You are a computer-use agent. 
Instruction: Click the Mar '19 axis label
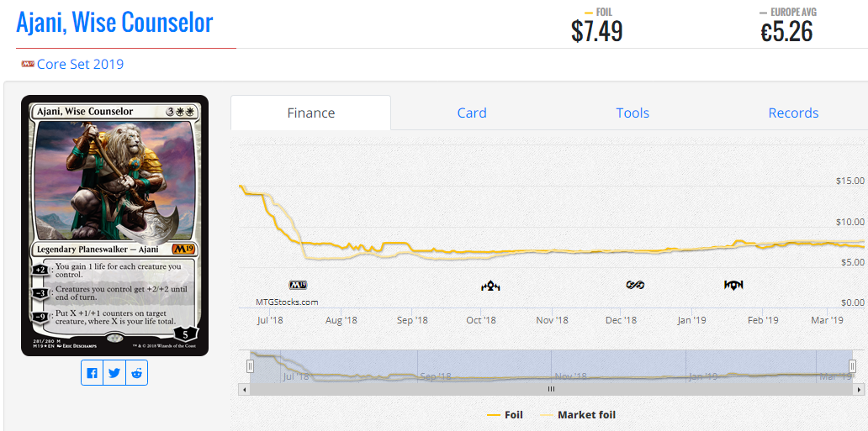(827, 320)
